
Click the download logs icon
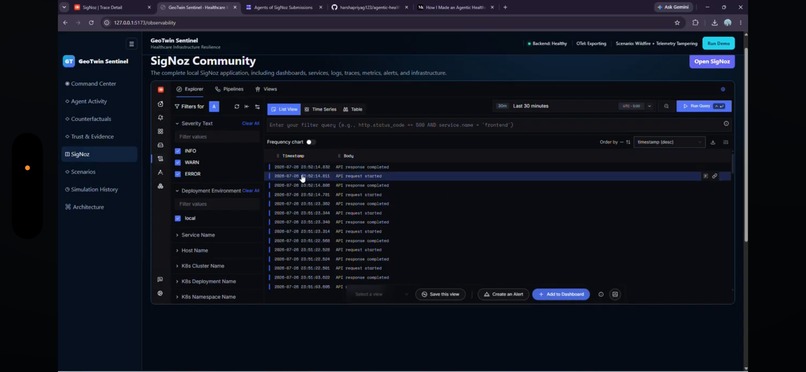tap(713, 142)
